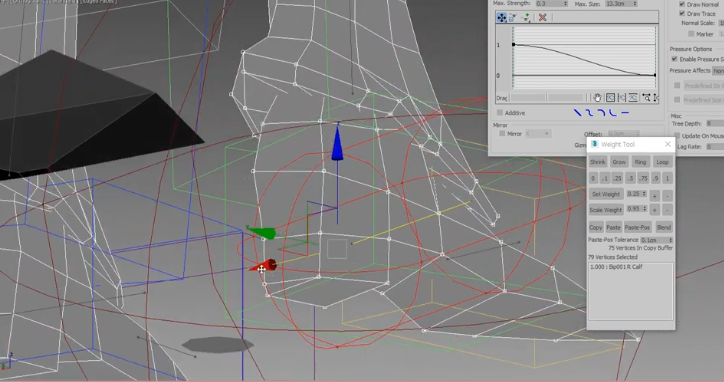The height and width of the screenshot is (382, 724).
Task: Open the Pressure Affects dropdown
Action: point(718,71)
